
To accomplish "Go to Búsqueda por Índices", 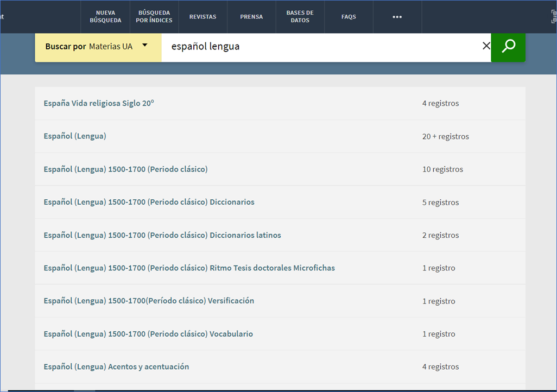I will point(154,17).
